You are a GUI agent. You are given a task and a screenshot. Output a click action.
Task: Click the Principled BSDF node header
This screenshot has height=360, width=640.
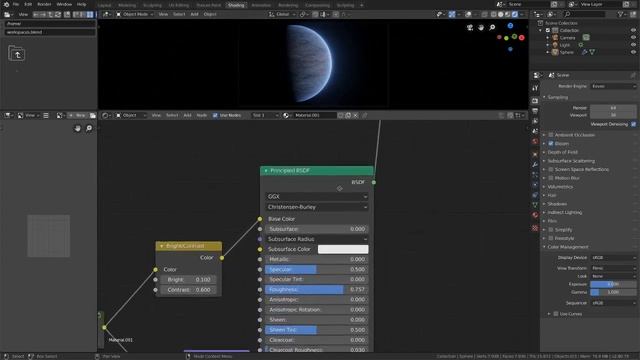pos(317,171)
